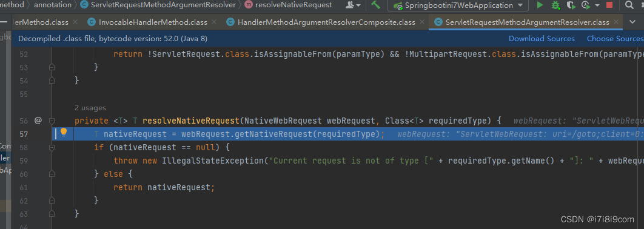Toggle fold marker on line 58
This screenshot has height=229, width=644.
pyautogui.click(x=52, y=147)
